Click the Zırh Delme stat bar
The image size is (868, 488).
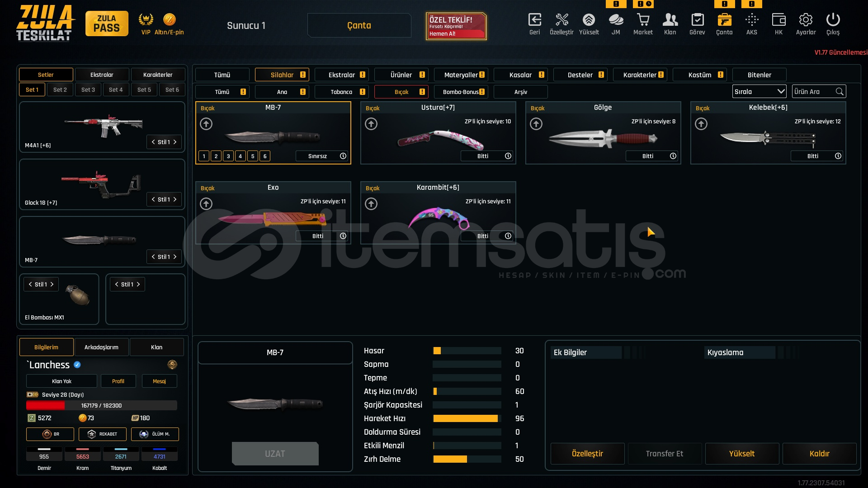click(x=467, y=459)
